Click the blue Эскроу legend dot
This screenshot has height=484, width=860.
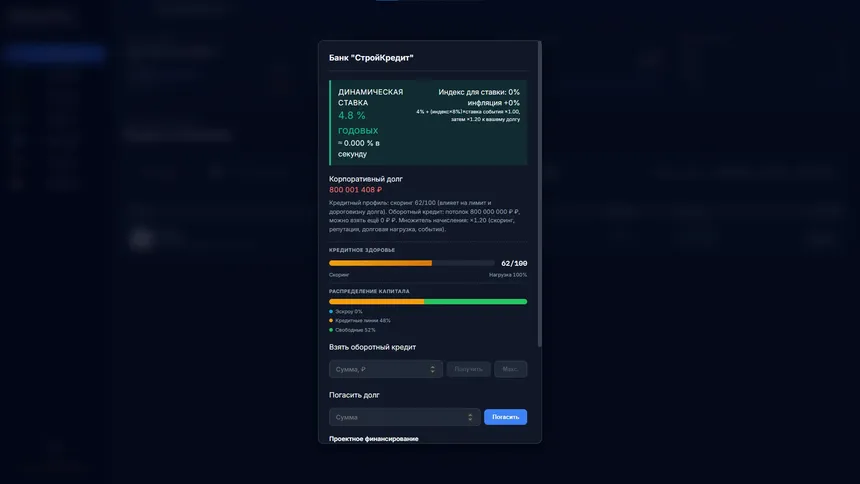(x=331, y=311)
